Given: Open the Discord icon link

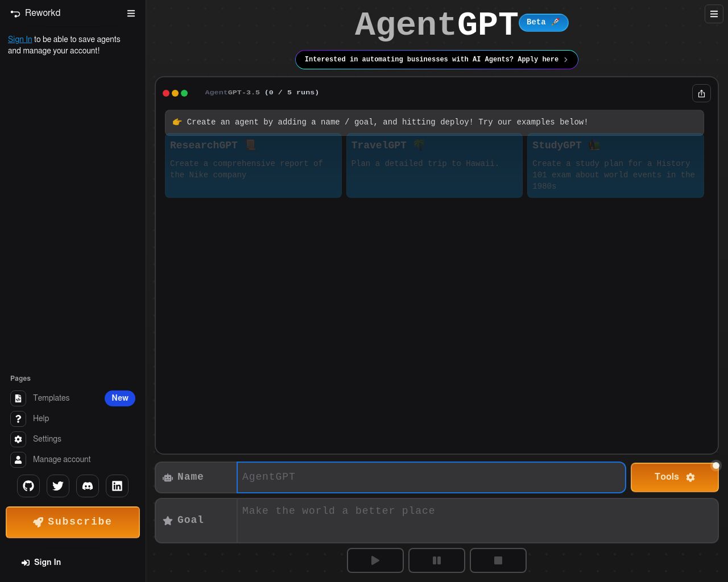Looking at the screenshot, I should [x=88, y=486].
